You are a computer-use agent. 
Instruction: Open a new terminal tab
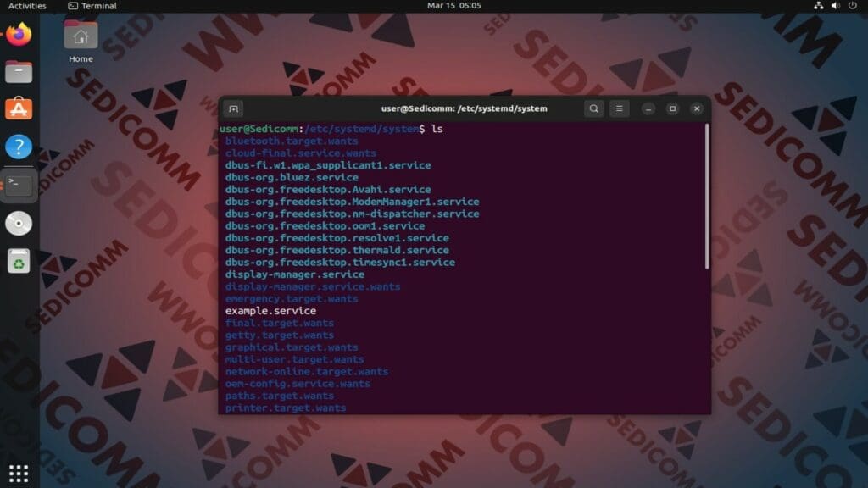click(x=234, y=109)
